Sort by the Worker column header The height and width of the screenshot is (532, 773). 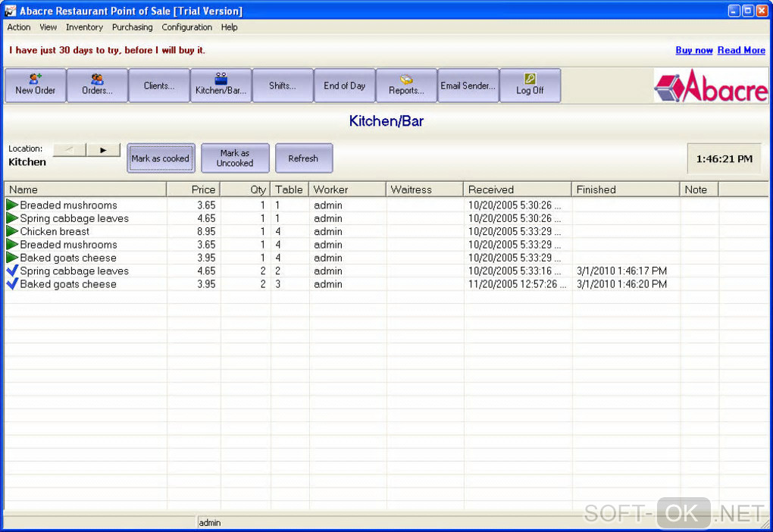tap(347, 189)
